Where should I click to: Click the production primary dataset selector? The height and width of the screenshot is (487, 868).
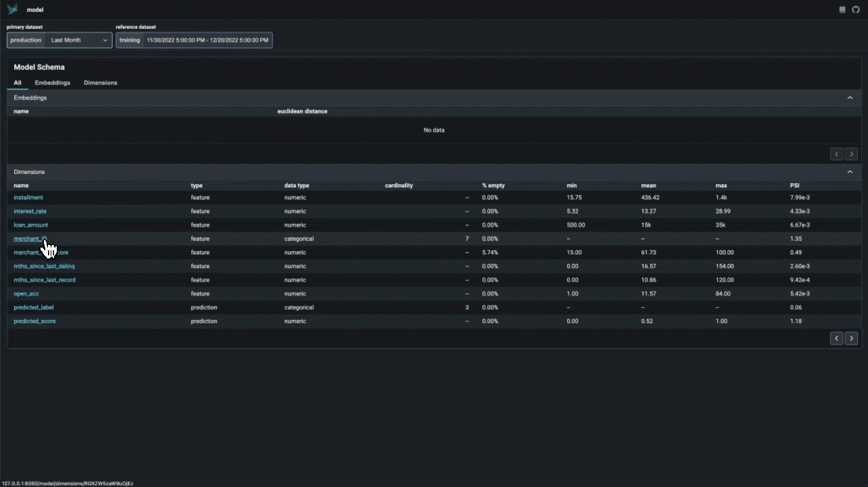[26, 40]
